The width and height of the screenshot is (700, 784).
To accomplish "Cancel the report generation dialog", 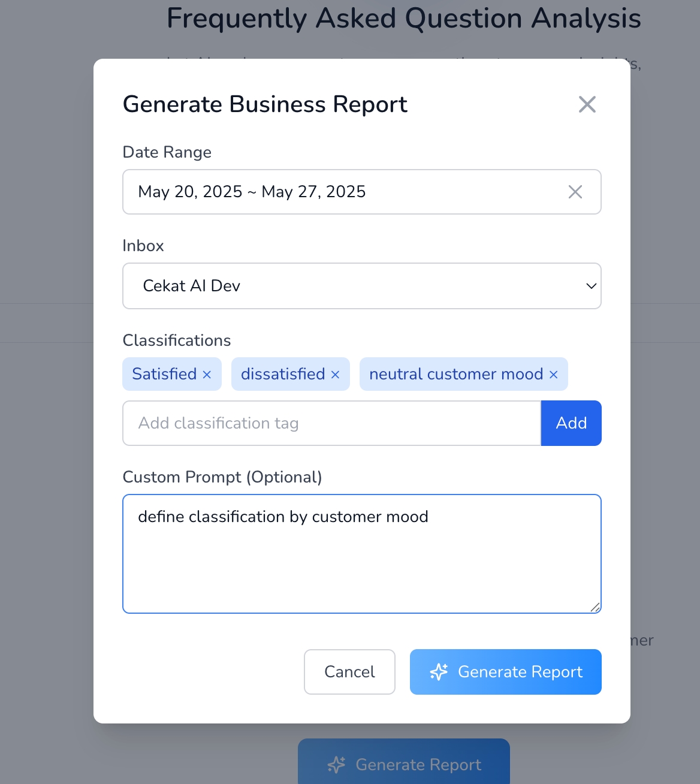I will pyautogui.click(x=349, y=672).
